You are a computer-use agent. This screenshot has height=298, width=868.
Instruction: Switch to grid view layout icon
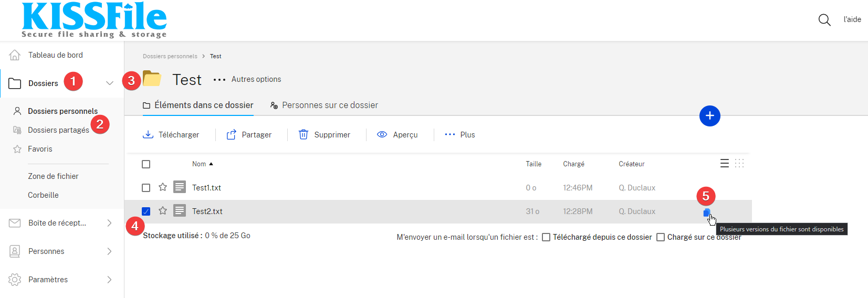[739, 164]
